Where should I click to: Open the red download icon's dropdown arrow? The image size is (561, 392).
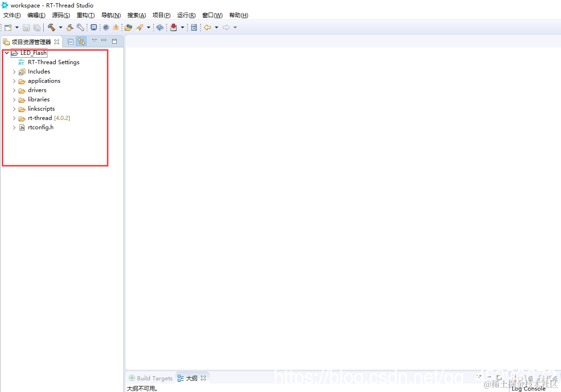(182, 28)
